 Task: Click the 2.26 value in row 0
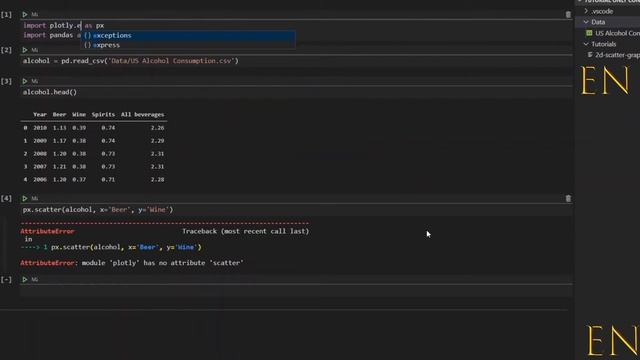tap(157, 128)
